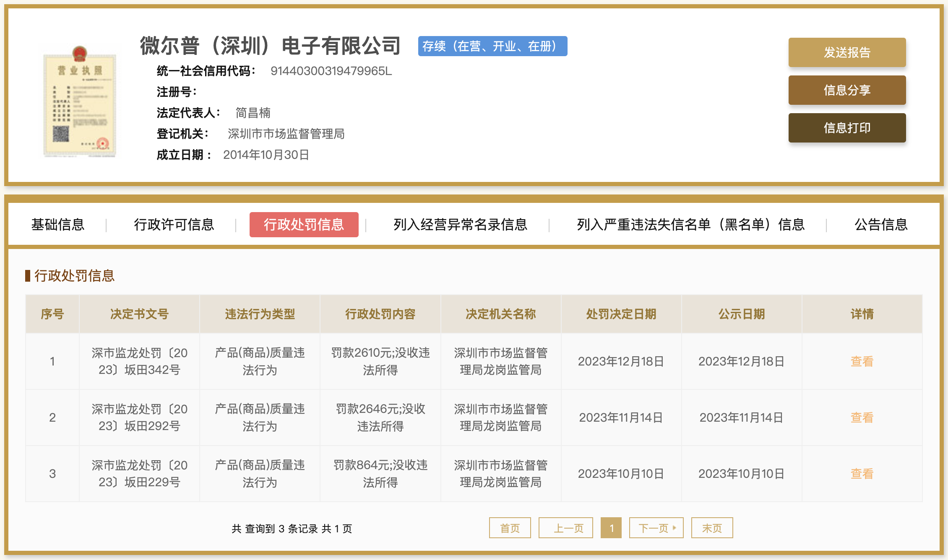Jump to last page with 末页

[x=712, y=528]
